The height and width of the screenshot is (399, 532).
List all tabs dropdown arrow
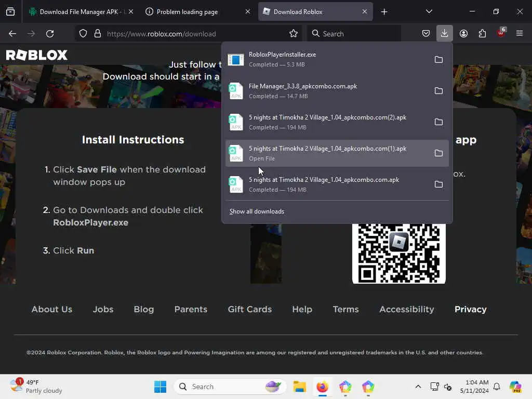click(x=429, y=11)
